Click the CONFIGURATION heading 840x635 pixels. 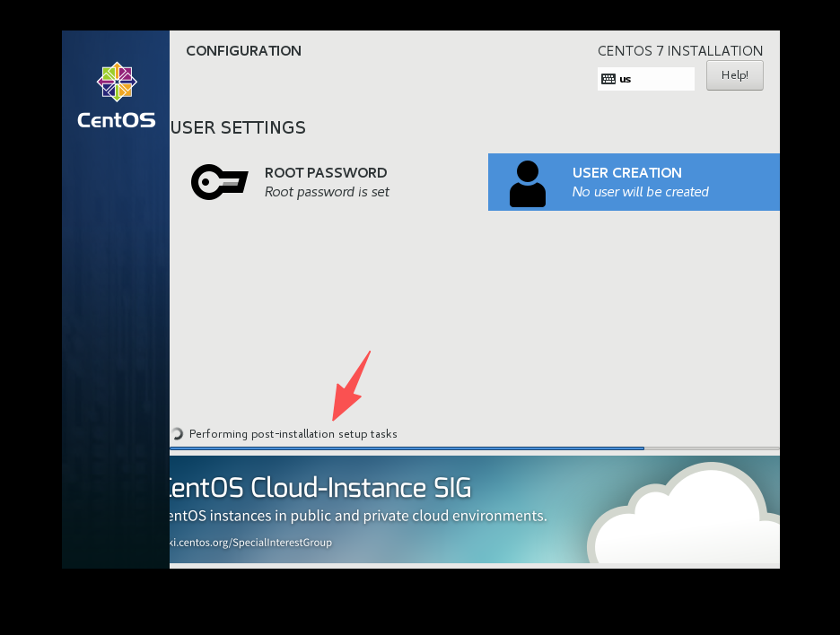244,51
